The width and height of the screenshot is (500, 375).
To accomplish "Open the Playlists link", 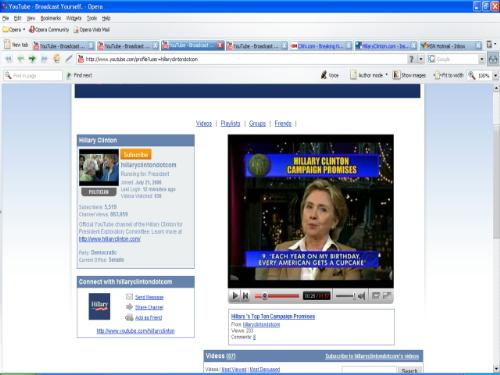I will coord(230,123).
